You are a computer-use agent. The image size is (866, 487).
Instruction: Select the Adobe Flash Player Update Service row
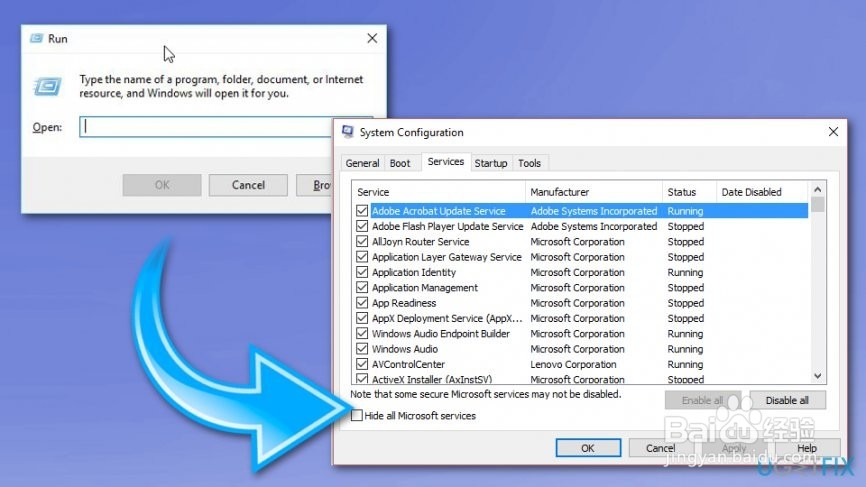(x=582, y=226)
